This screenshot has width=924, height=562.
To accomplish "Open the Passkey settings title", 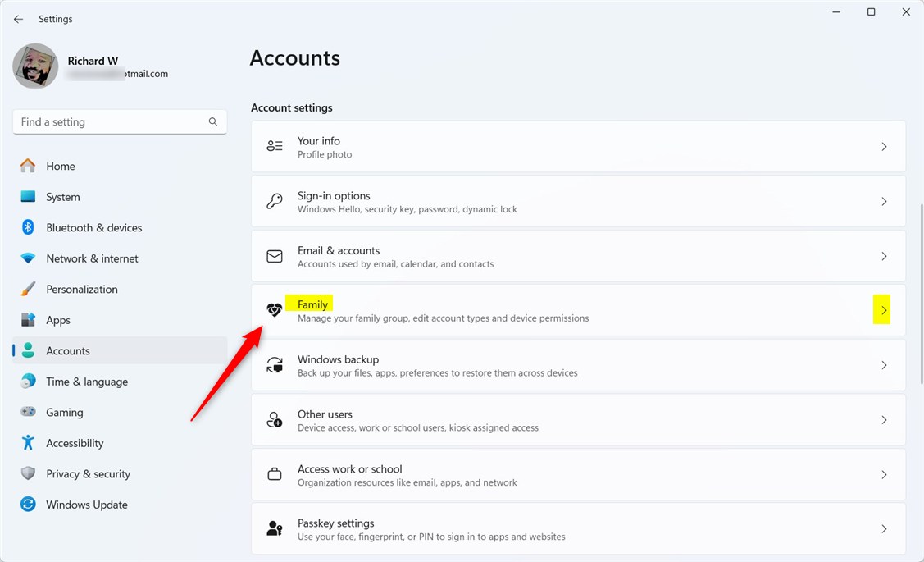I will coord(336,523).
